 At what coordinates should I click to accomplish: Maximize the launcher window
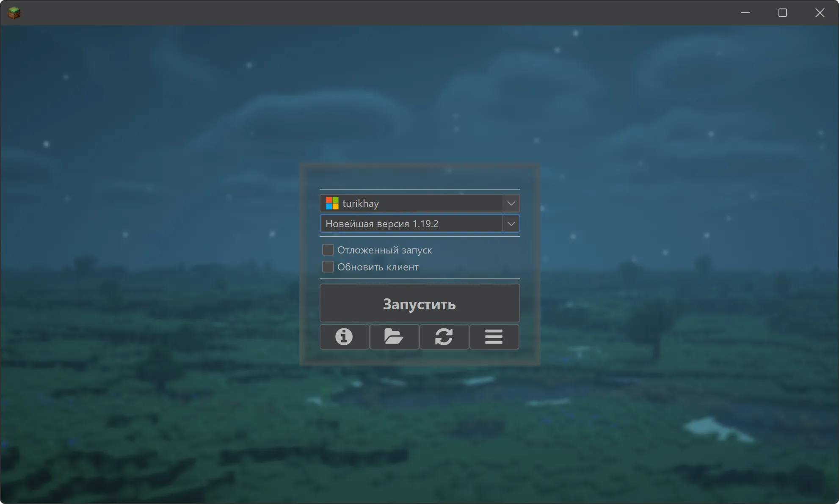coord(782,13)
